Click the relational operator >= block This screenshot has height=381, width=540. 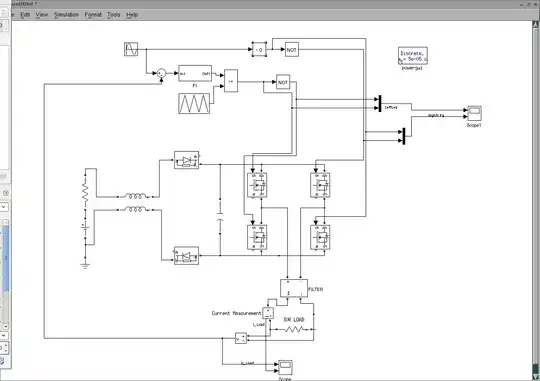coord(231,81)
